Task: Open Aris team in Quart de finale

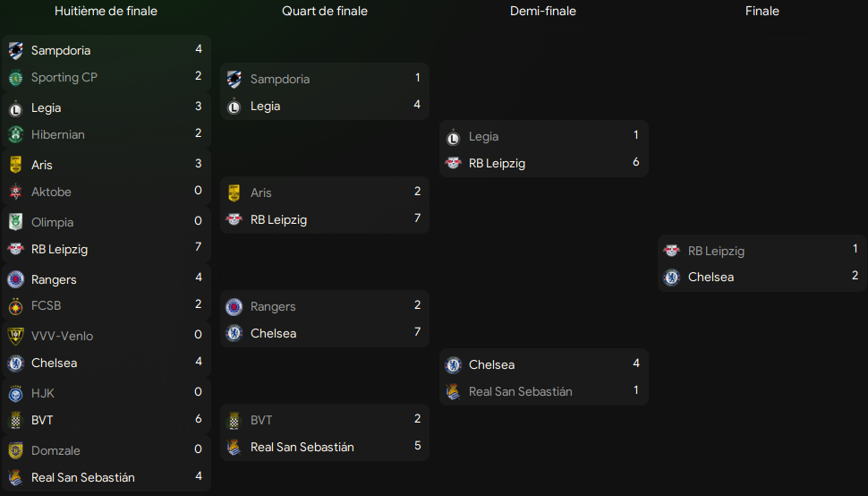Action: 260,192
